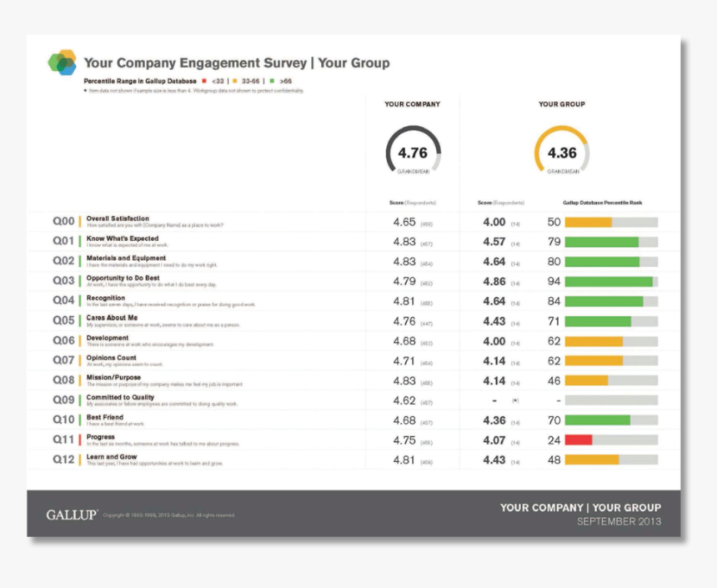Click the Your Group 4.36 grand mean gauge
This screenshot has height=588, width=717.
(562, 151)
